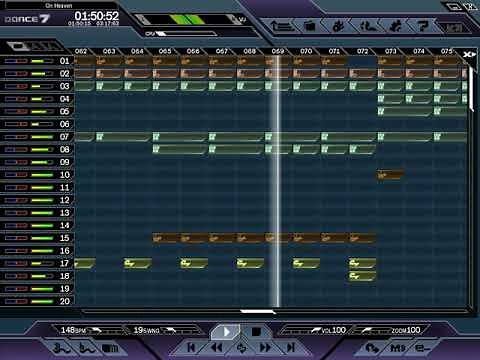Select track 15 orange clip at bar 065
480x360 pixels.
click(166, 238)
